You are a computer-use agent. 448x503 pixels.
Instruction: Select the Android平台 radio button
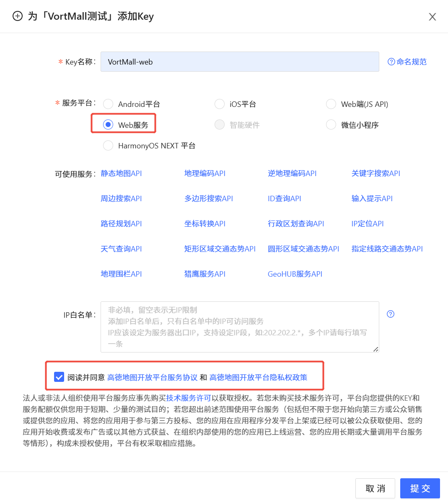click(108, 104)
